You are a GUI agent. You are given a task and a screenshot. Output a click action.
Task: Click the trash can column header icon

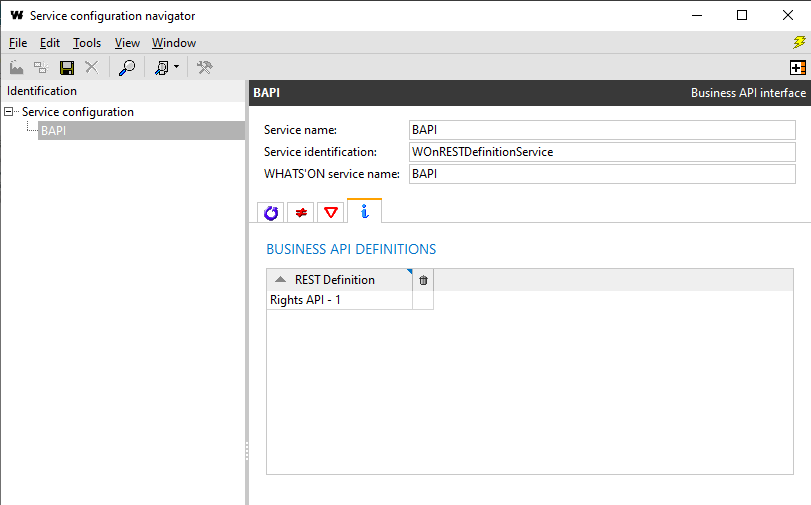pos(423,280)
